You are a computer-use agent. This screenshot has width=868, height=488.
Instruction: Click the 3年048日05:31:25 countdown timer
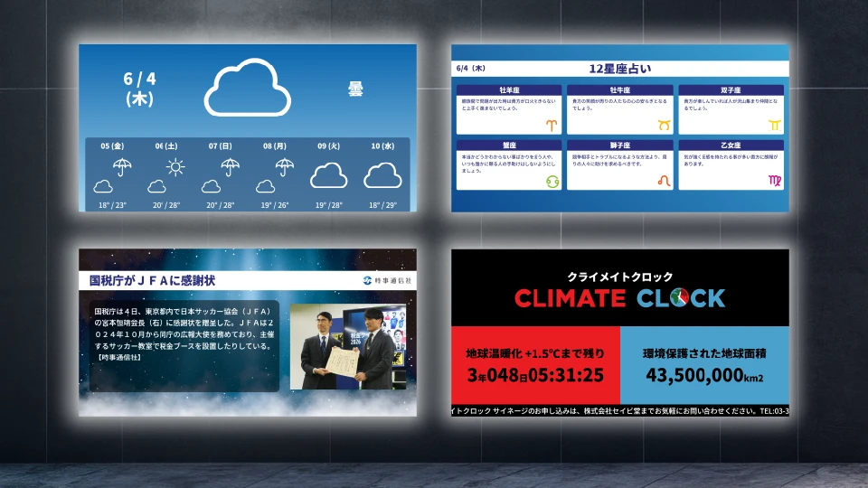coord(535,375)
